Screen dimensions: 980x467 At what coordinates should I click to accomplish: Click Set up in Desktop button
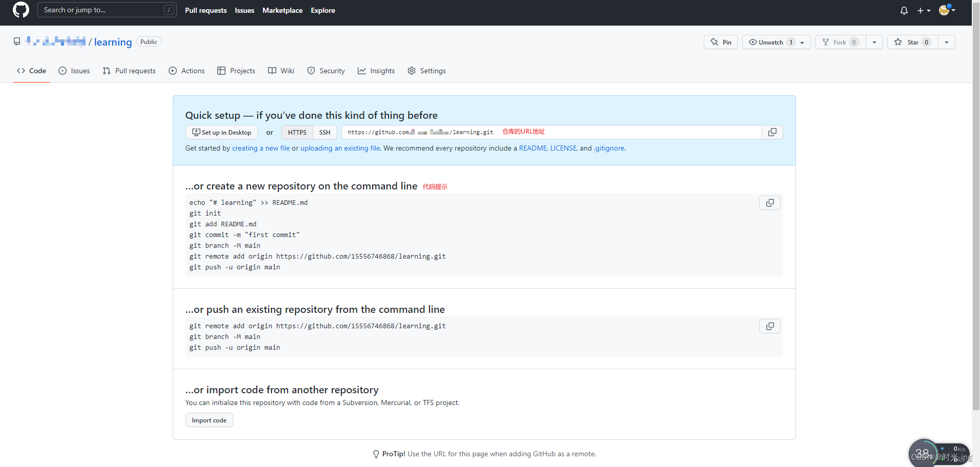tap(221, 132)
